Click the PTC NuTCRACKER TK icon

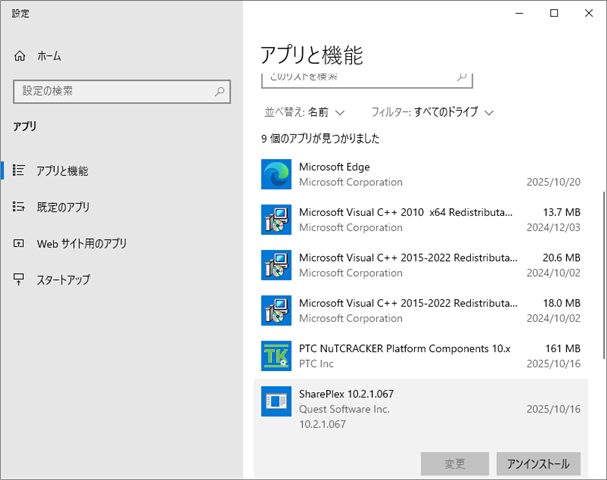[275, 355]
